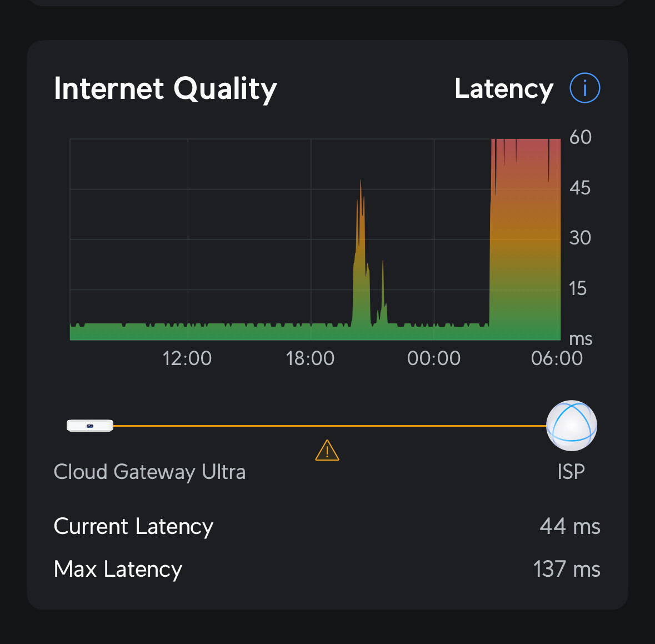Tap the 00:00 time axis label
Image resolution: width=655 pixels, height=644 pixels.
click(433, 358)
